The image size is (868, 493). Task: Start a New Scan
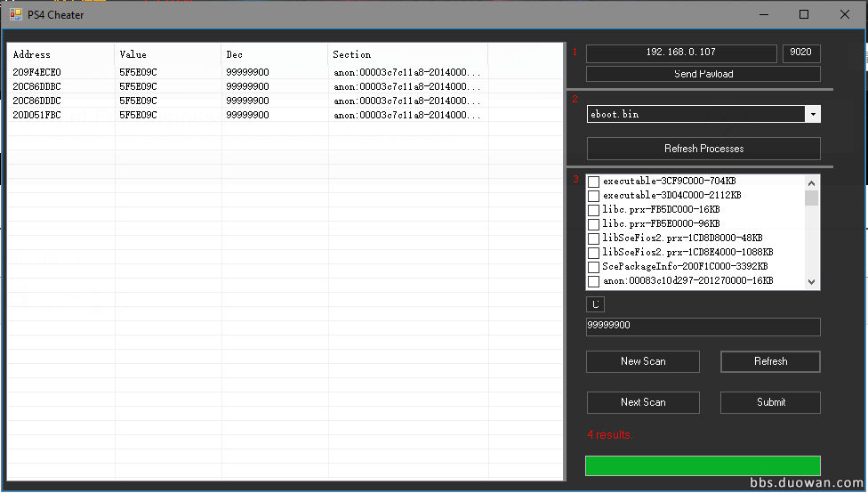point(643,361)
